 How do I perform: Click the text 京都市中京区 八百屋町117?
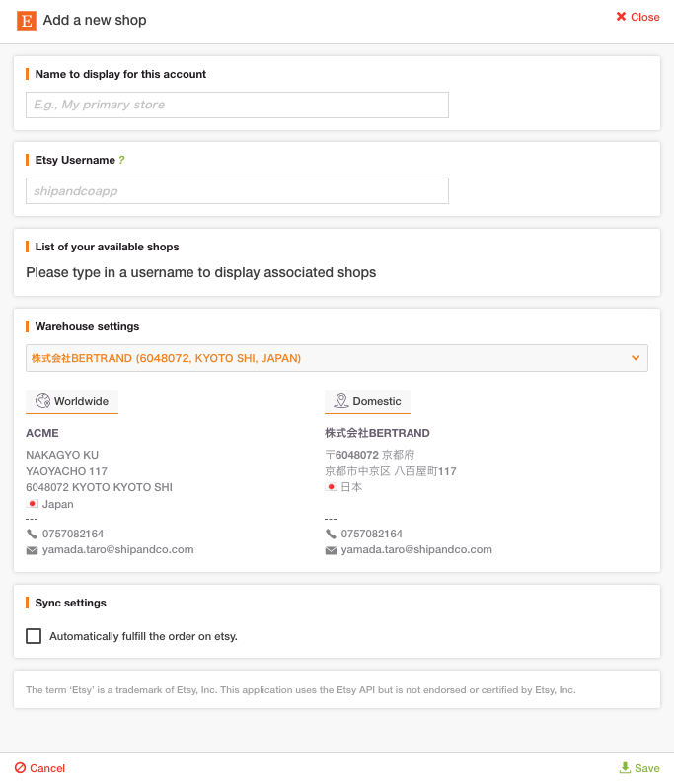click(x=391, y=471)
